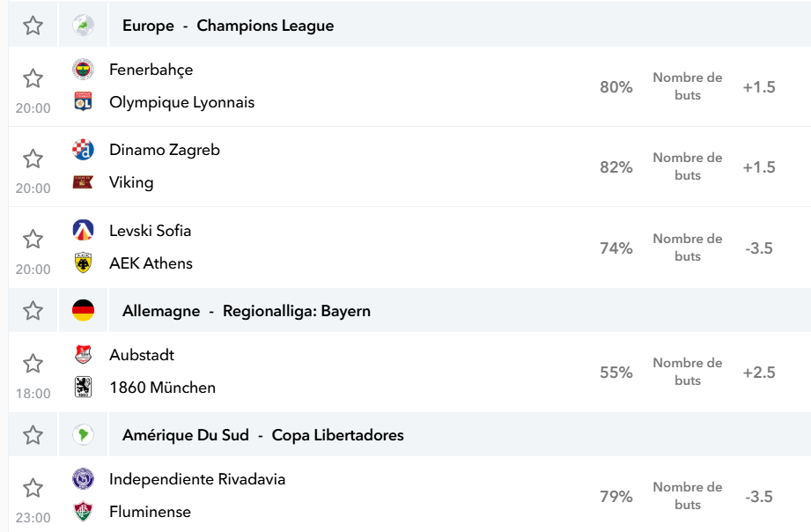Star the Copa Libertadores competition header
This screenshot has width=811, height=532.
click(x=33, y=435)
